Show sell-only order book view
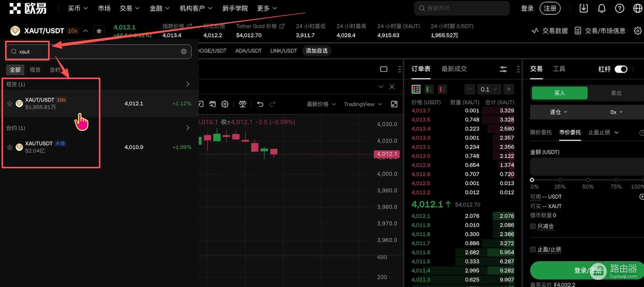The image size is (644, 287). (x=442, y=89)
